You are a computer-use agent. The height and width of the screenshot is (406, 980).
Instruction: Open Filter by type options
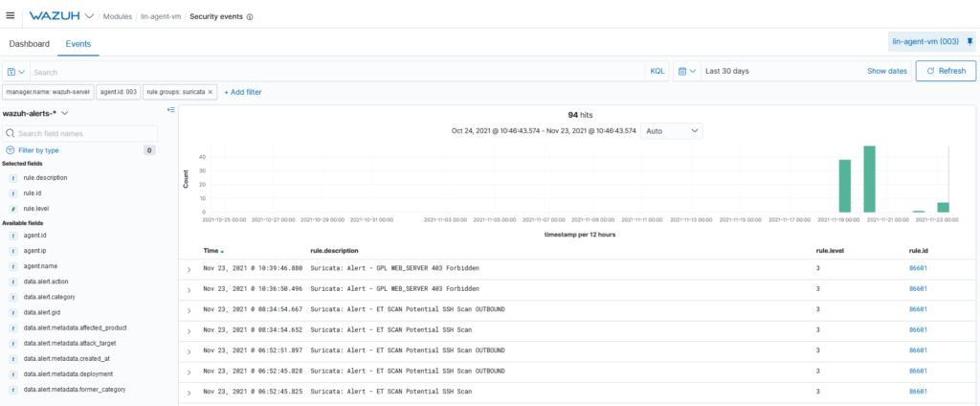point(38,150)
